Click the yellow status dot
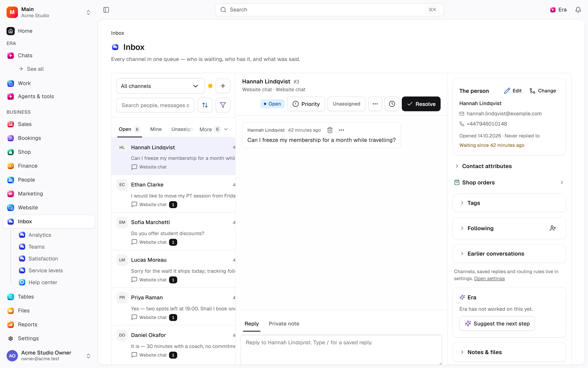This screenshot has height=368, width=588. [210, 86]
